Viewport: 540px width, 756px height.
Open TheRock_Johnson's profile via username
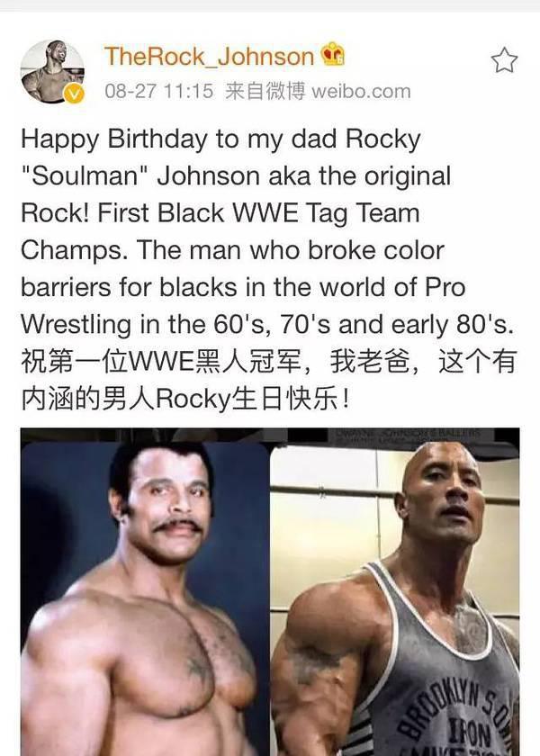click(x=209, y=56)
